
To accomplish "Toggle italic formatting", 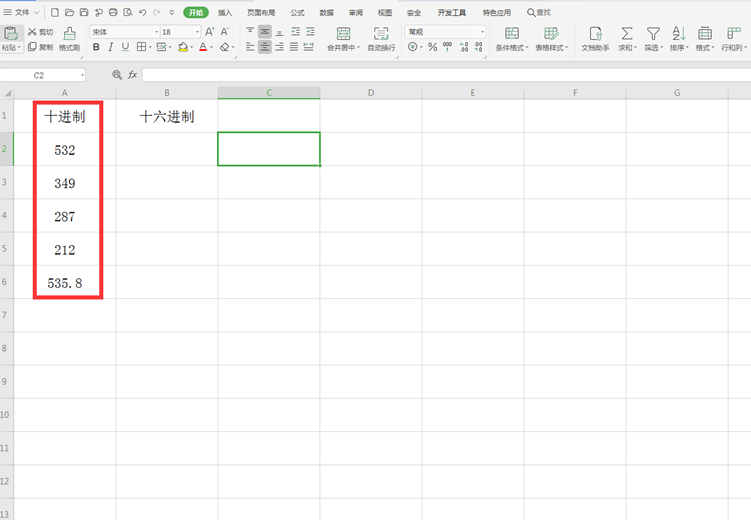I will (111, 47).
